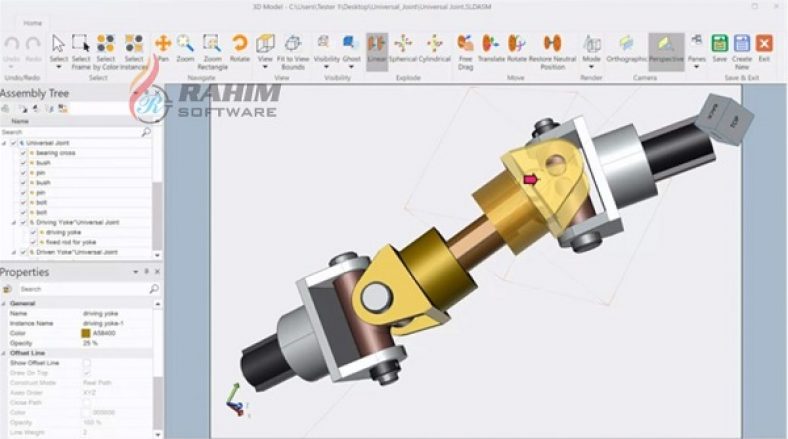Click the Properties search field
The height and width of the screenshot is (439, 788).
click(x=84, y=289)
